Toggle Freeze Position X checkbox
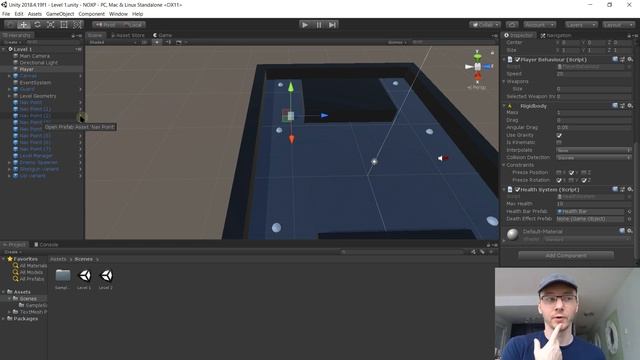 pos(559,173)
